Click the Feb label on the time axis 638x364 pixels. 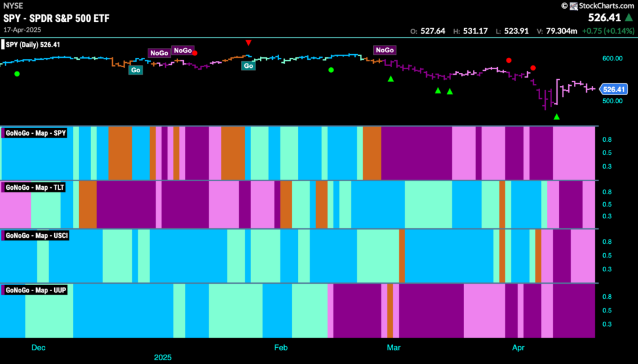(x=281, y=348)
